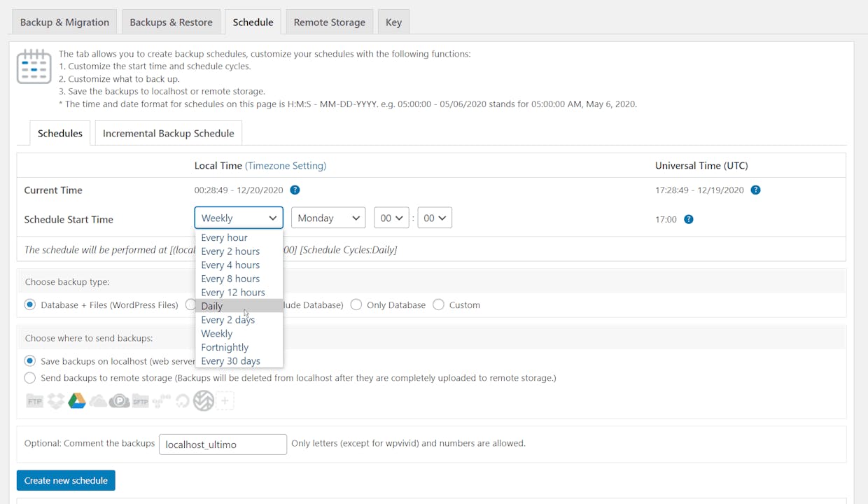
Task: Choose the DigitalOcean Spaces storage icon
Action: [x=182, y=401]
